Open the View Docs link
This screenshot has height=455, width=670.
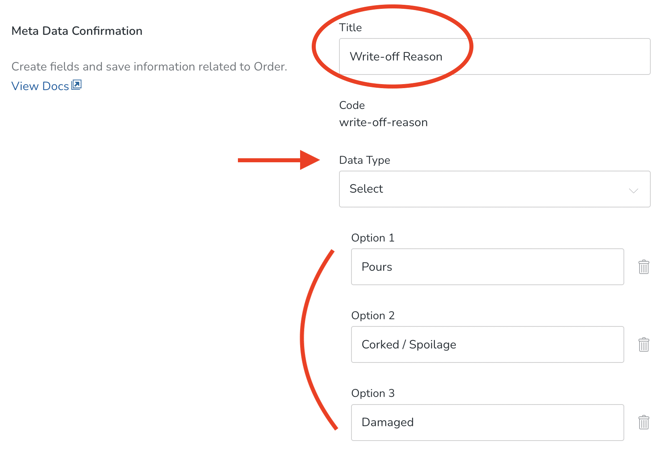(40, 87)
